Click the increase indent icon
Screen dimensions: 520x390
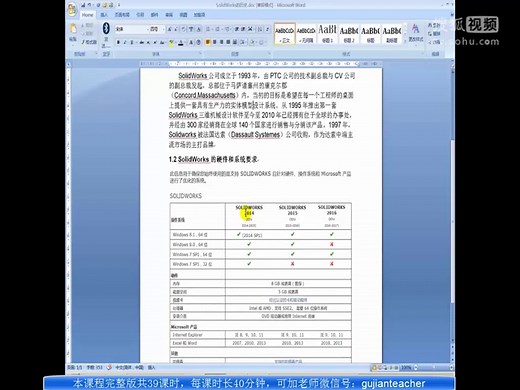pyautogui.click(x=243, y=29)
